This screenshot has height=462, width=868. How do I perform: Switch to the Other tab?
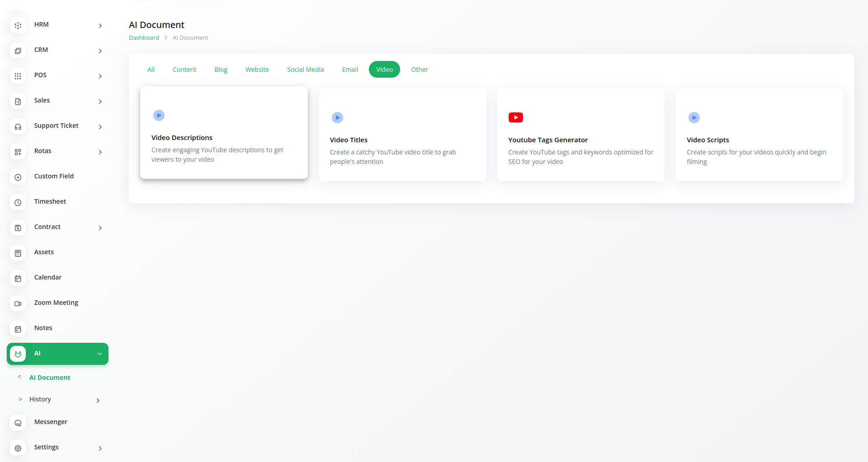tap(419, 70)
